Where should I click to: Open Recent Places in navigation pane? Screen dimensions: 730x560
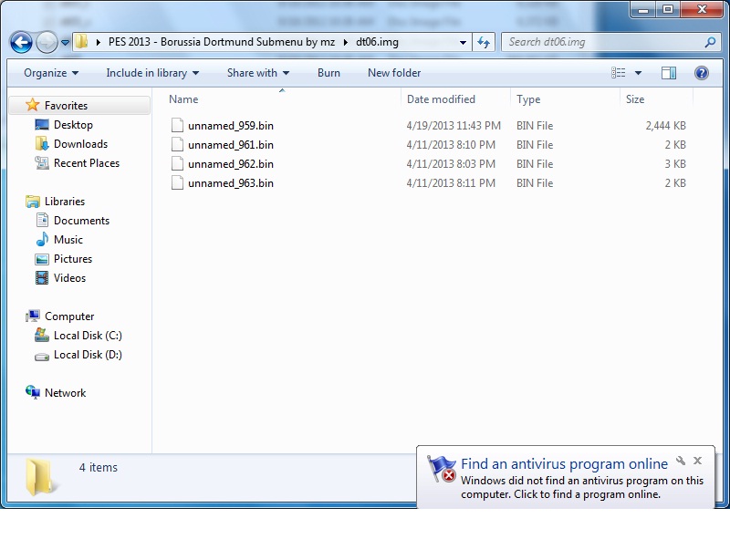click(87, 163)
